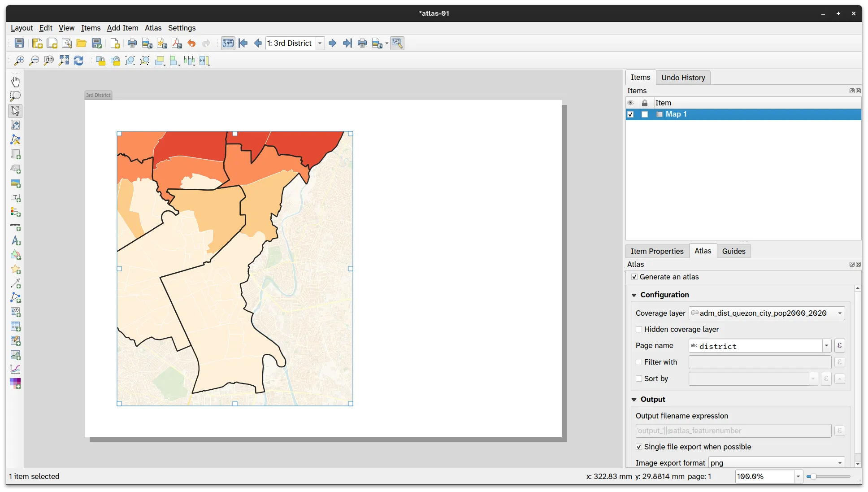
Task: Select the Add Scale Bar tool
Action: (16, 227)
